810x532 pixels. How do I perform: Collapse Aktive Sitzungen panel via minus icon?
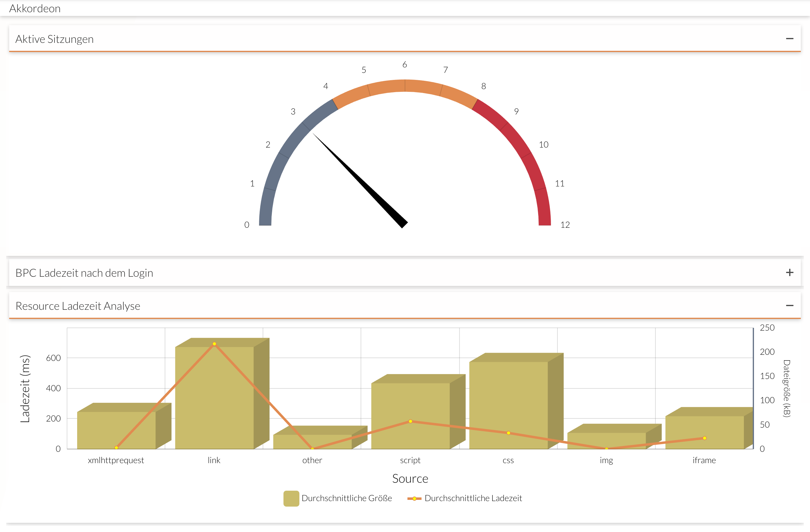(x=789, y=39)
